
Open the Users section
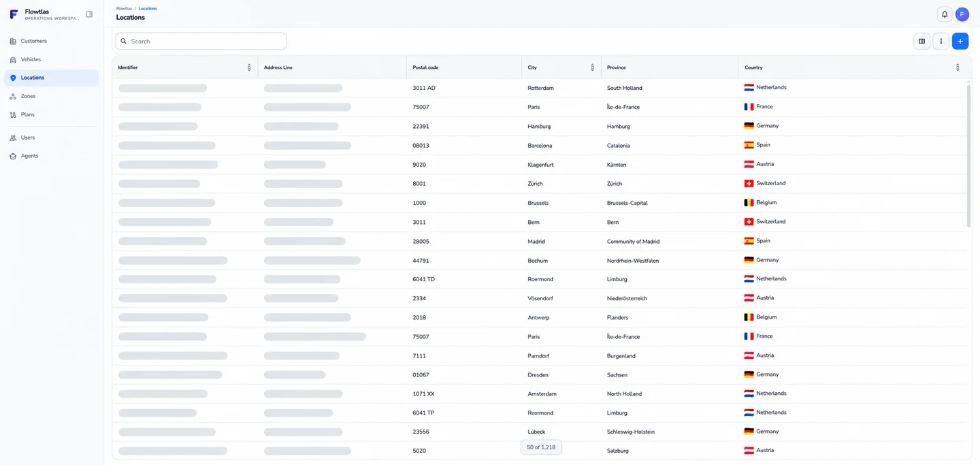click(52, 138)
